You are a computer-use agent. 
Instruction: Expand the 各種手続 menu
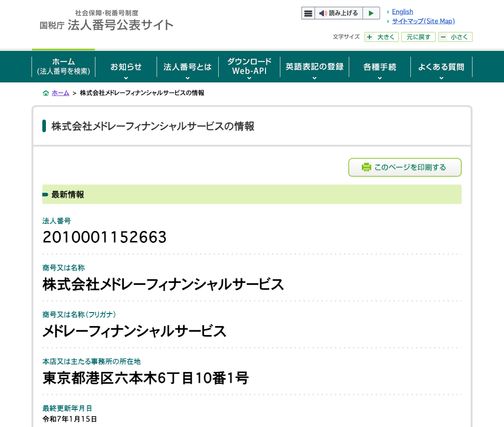[x=380, y=67]
